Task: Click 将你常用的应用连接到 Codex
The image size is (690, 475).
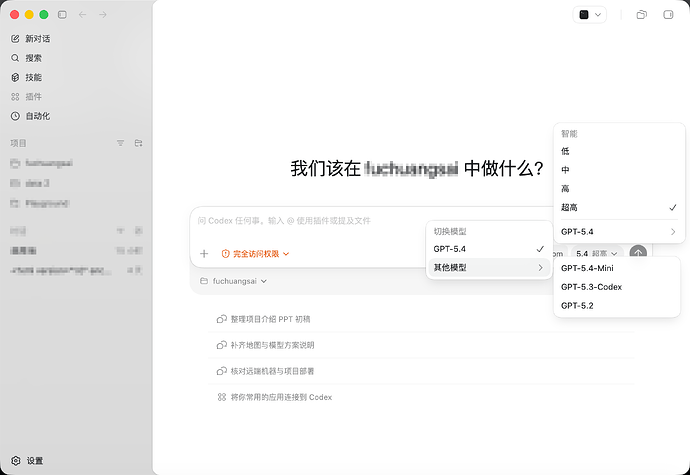Action: coord(421,397)
